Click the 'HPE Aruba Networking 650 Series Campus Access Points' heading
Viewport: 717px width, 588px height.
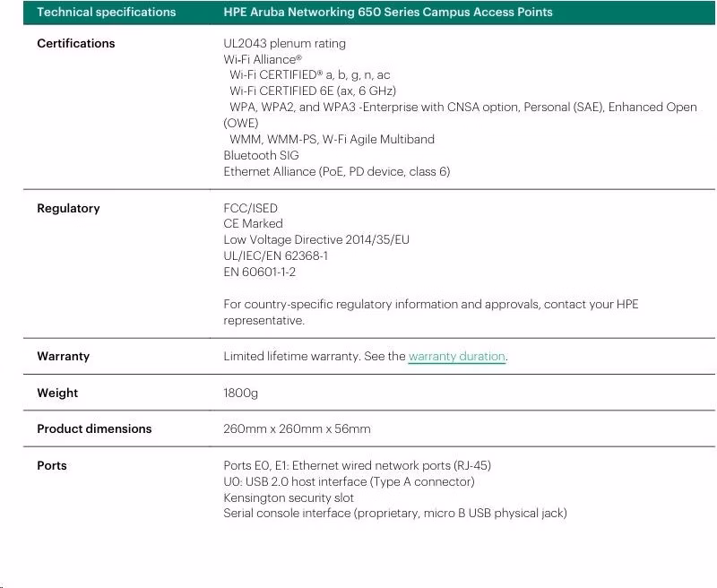[388, 12]
